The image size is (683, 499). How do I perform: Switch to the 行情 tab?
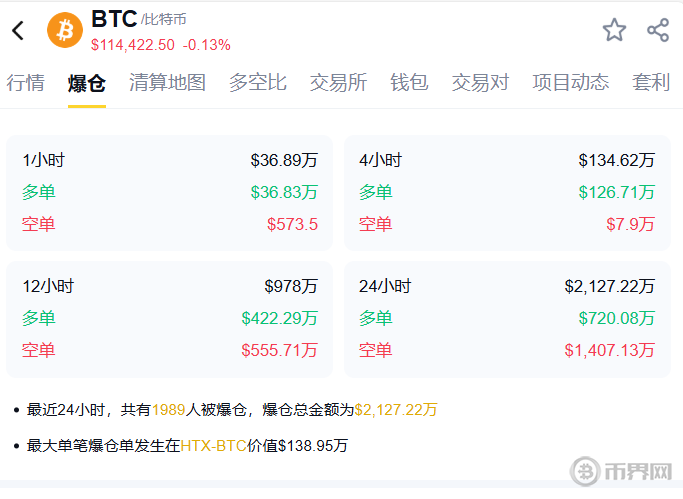[x=26, y=83]
